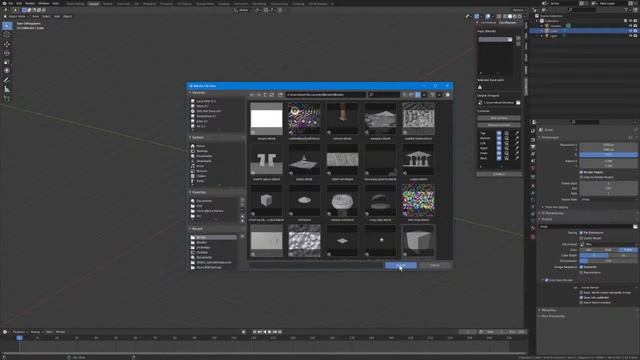
Task: Open the Render menu
Action: click(x=30, y=3)
